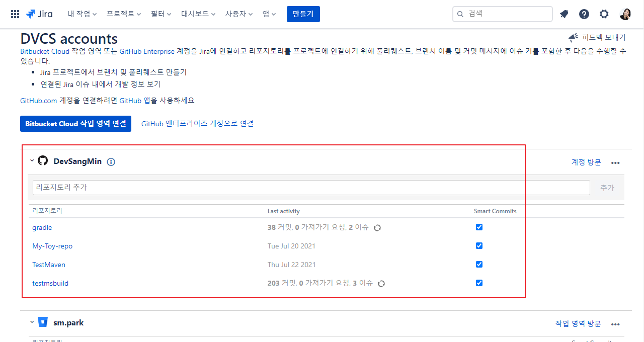Screen dimensions: 644x342
Task: Open the Bitbucket Cloud link in description
Action: click(45, 51)
